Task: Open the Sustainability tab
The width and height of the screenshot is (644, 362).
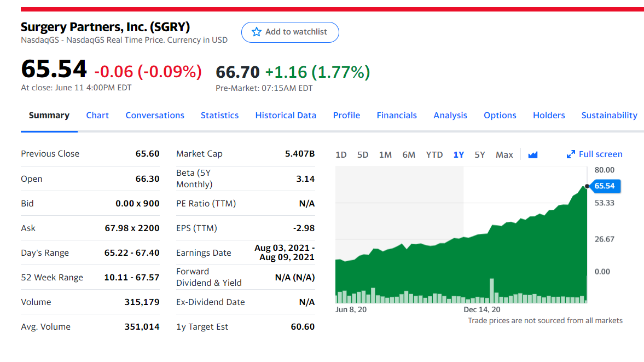Action: point(610,116)
